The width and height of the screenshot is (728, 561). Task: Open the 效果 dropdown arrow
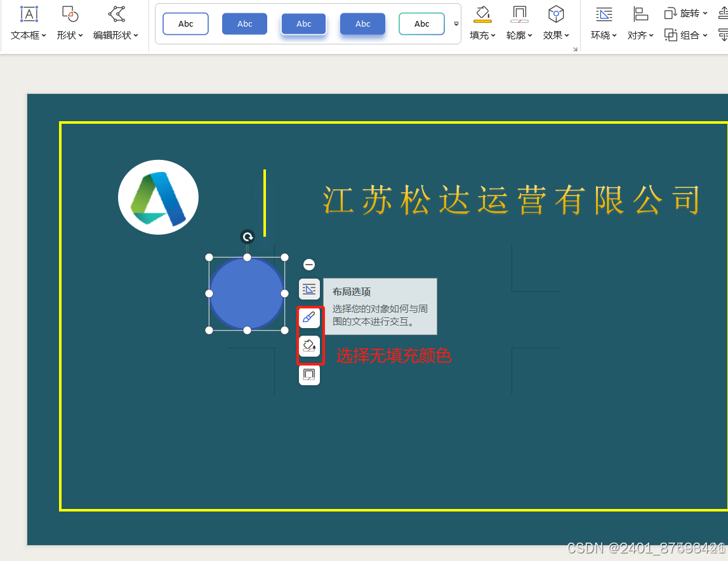point(567,36)
